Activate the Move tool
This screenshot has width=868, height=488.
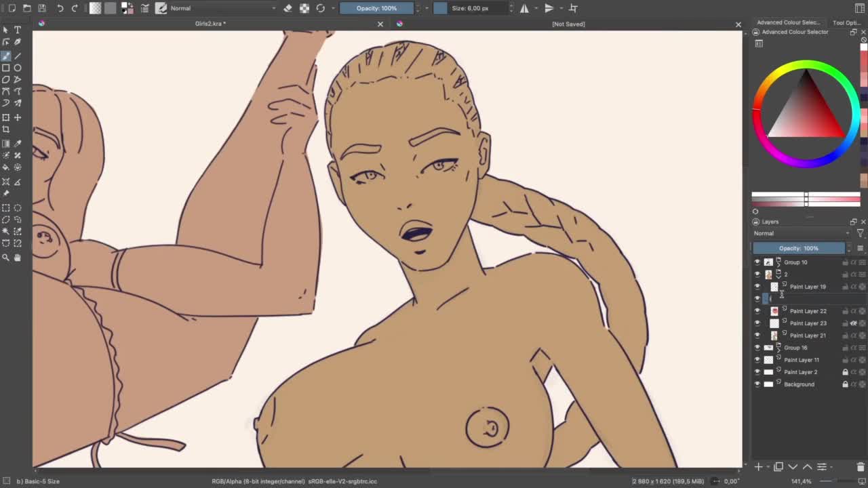[x=18, y=117]
